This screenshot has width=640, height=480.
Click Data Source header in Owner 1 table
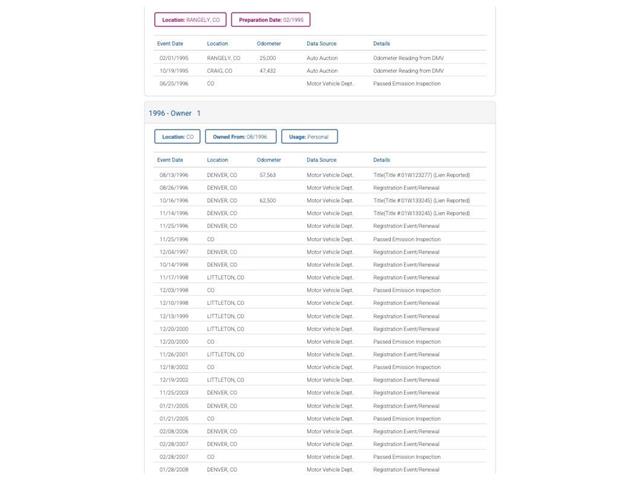point(321,160)
